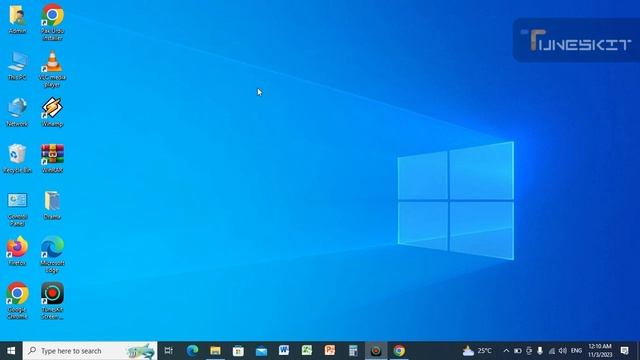Select the Admin user folder desktop icon
The image size is (640, 360).
click(17, 19)
